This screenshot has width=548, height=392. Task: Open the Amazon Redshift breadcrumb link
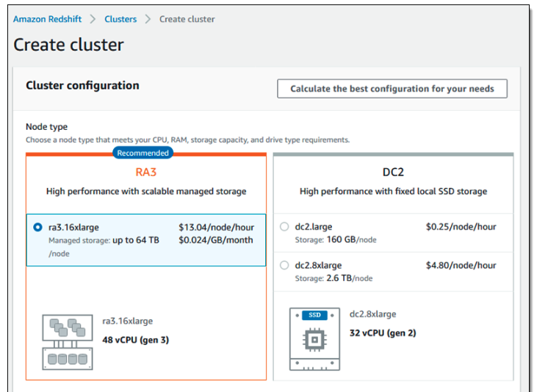[47, 19]
